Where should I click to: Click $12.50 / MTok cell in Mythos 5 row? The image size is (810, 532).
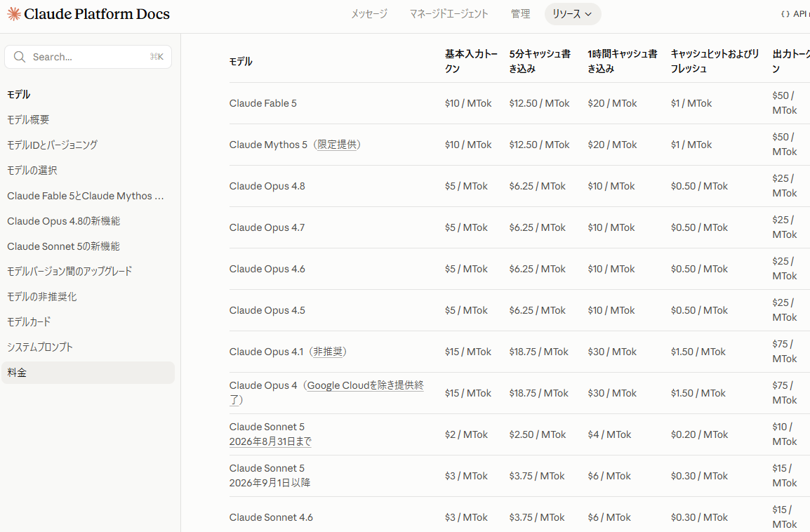[x=539, y=145]
